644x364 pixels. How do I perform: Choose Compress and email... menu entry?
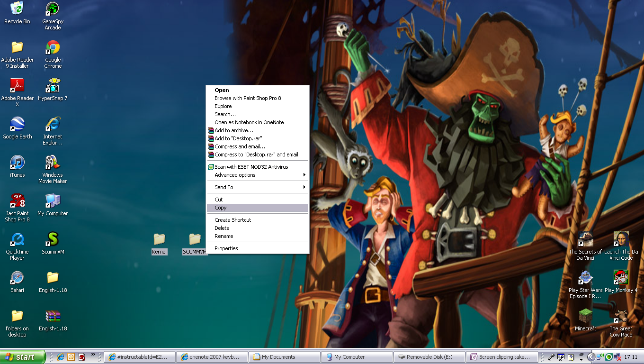coord(258,146)
